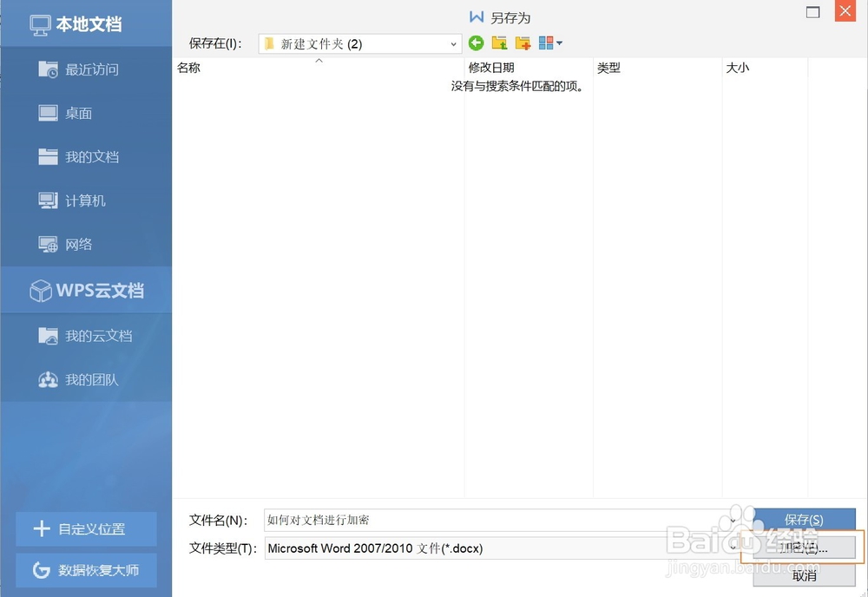868x597 pixels.
Task: Sort by 修改日期 column header
Action: point(529,68)
